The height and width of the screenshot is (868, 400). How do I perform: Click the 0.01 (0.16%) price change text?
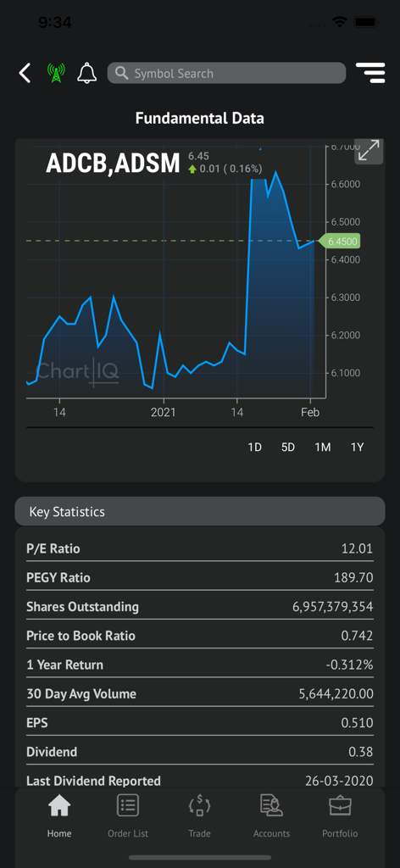pos(231,169)
